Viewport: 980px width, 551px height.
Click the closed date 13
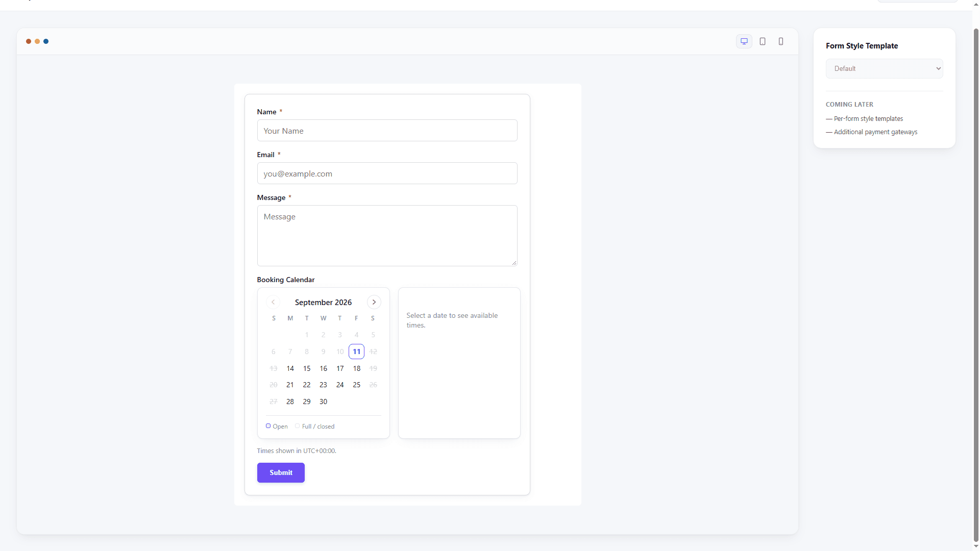click(274, 368)
